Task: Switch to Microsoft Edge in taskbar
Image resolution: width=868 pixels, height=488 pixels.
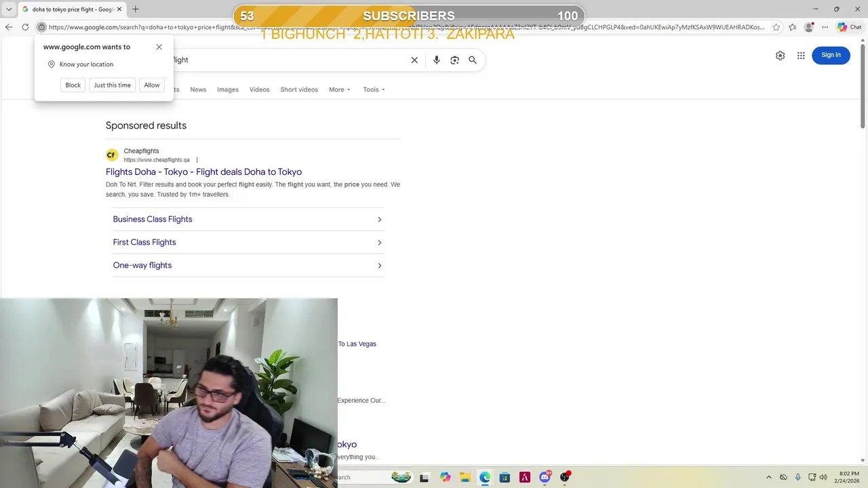Action: pyautogui.click(x=485, y=477)
